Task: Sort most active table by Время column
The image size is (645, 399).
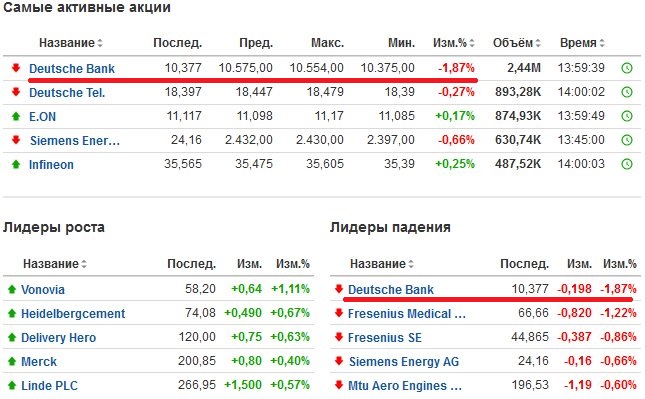Action: [582, 43]
